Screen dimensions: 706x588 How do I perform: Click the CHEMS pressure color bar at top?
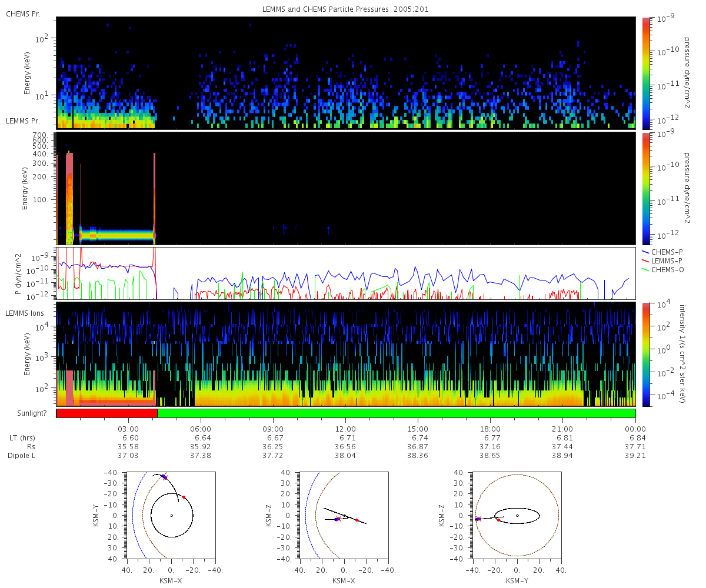[x=646, y=73]
